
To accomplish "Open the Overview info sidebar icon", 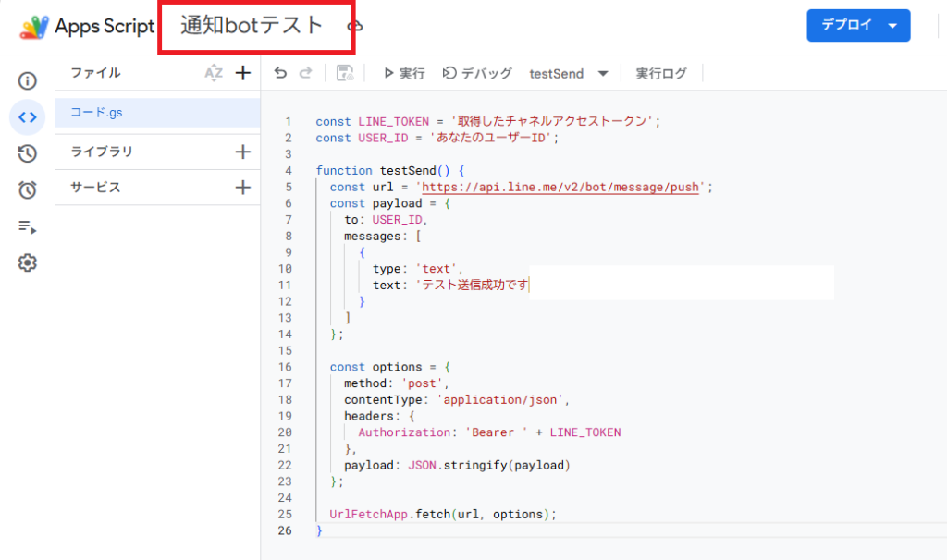I will coord(27,81).
